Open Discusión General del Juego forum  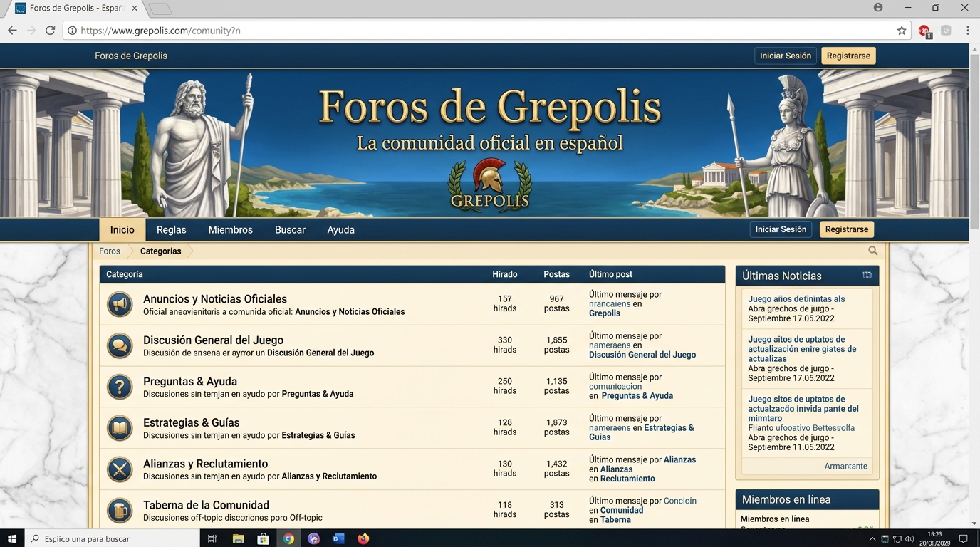[213, 340]
